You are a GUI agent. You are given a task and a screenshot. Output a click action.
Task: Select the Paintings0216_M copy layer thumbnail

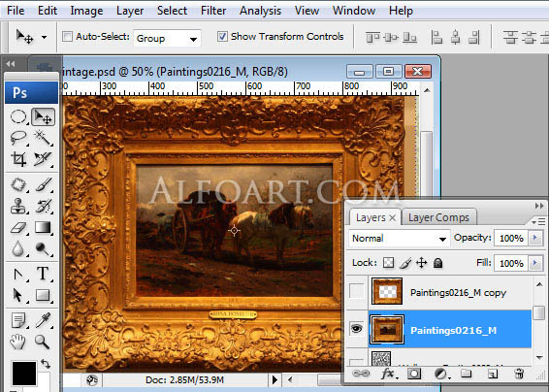pyautogui.click(x=387, y=291)
